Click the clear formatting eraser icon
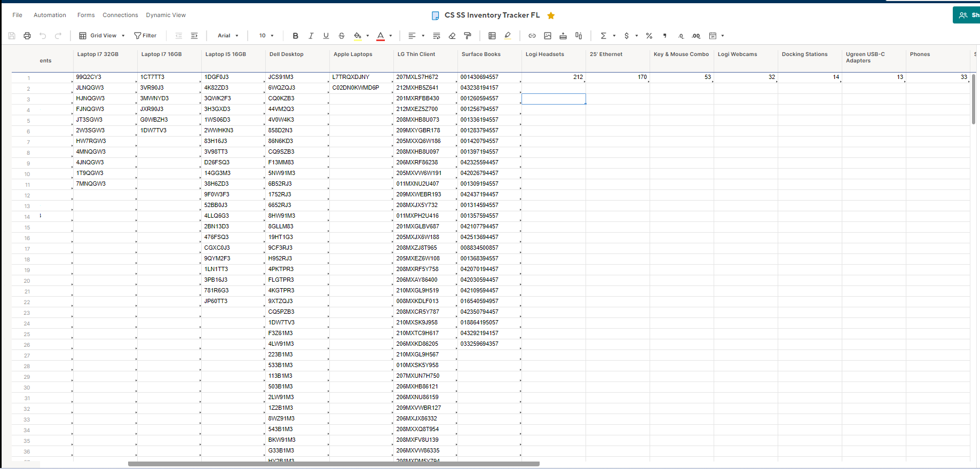980x469 pixels. click(x=452, y=36)
